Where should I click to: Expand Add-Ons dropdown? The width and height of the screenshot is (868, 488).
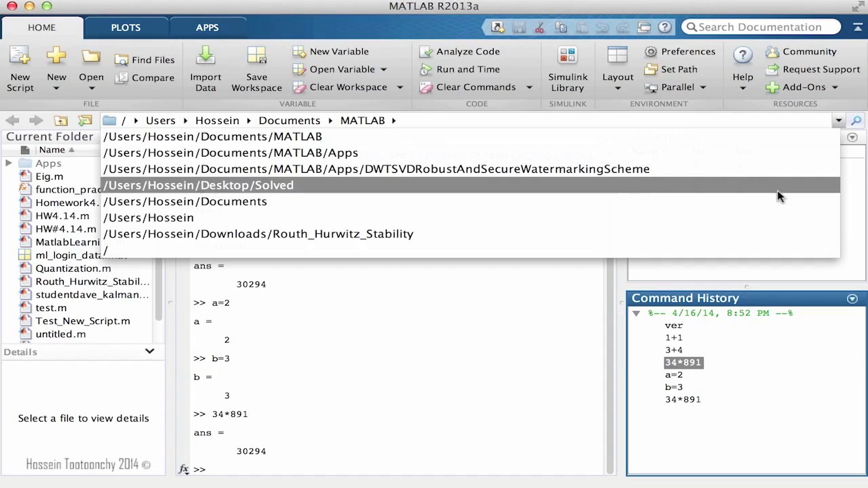[835, 87]
